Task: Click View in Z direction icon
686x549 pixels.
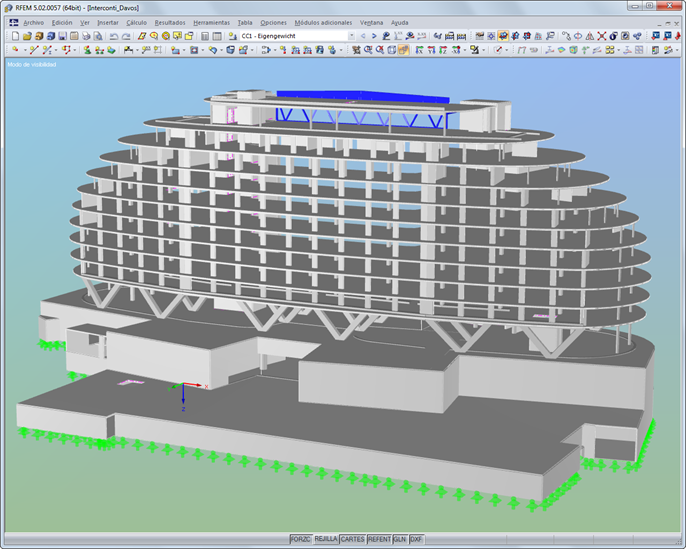Action: pos(443,50)
